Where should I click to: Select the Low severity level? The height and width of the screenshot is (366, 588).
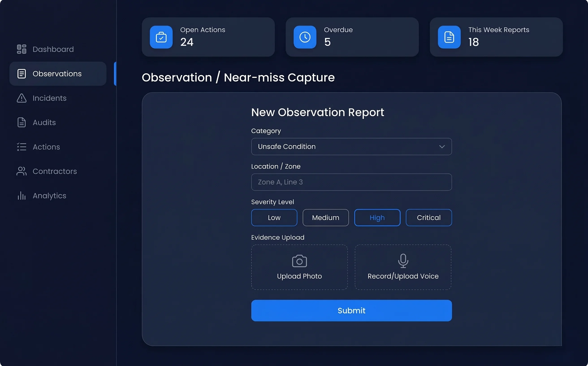pyautogui.click(x=274, y=217)
